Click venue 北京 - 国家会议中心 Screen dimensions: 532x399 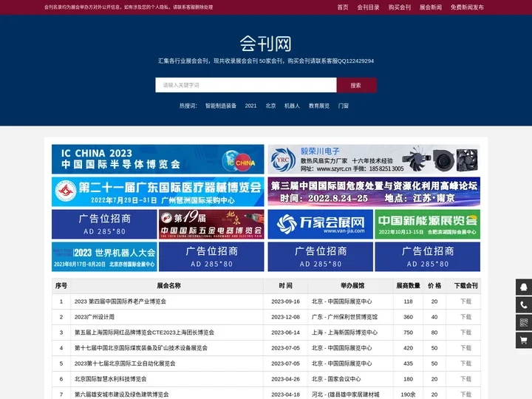336,379
